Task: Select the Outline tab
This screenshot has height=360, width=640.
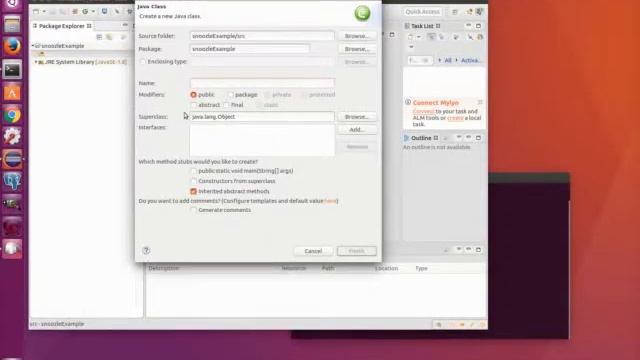Action: (x=421, y=138)
